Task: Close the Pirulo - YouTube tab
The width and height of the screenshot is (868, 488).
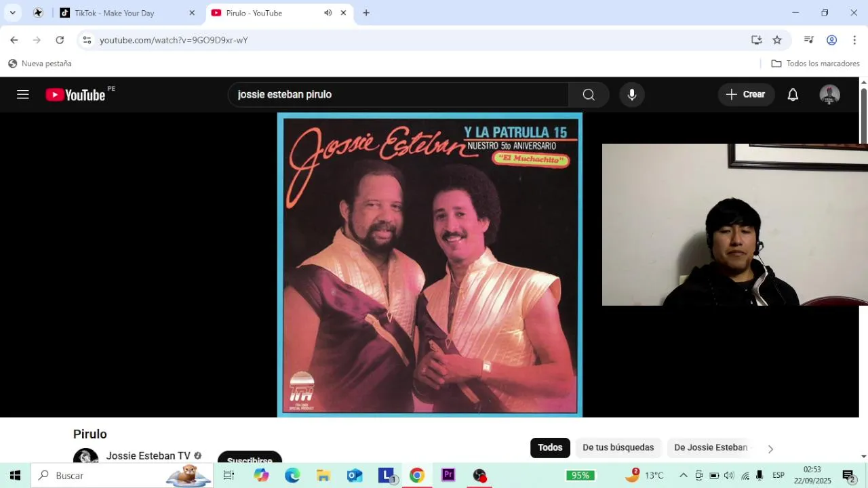Action: (343, 13)
